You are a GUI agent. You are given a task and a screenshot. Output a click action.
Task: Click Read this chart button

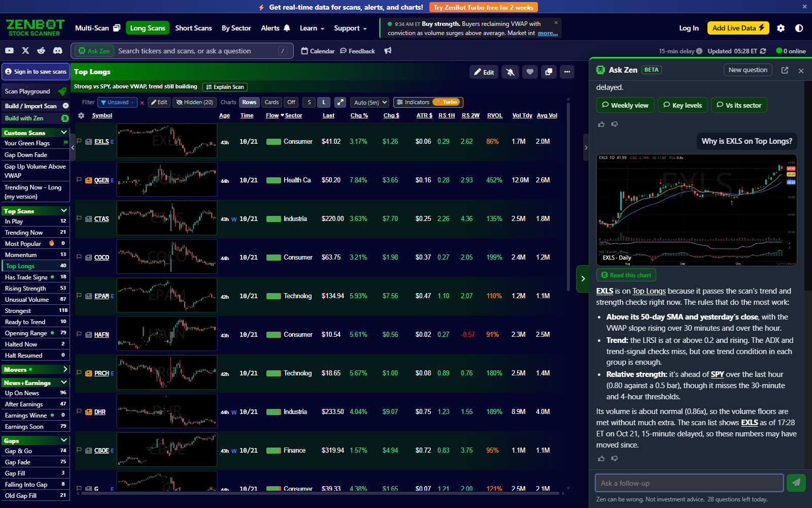pyautogui.click(x=626, y=275)
